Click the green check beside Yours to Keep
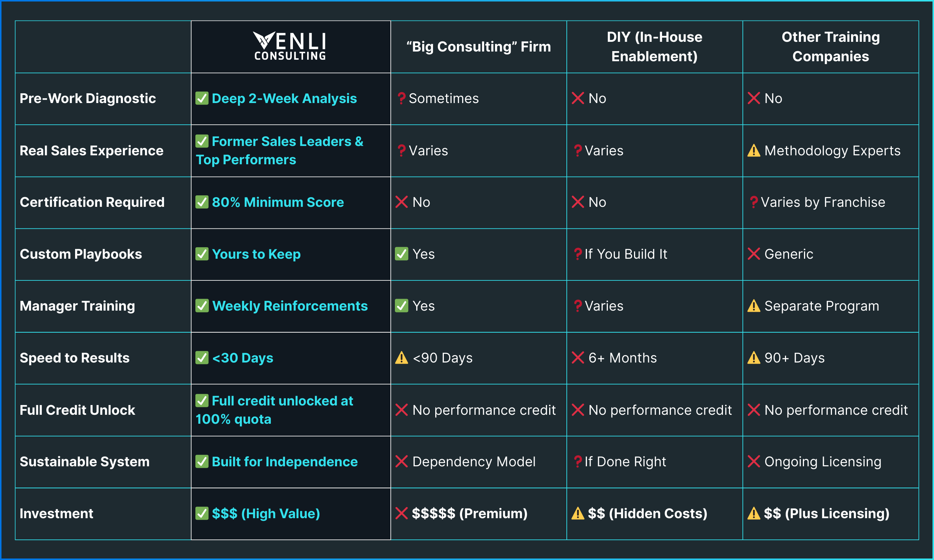 click(202, 254)
